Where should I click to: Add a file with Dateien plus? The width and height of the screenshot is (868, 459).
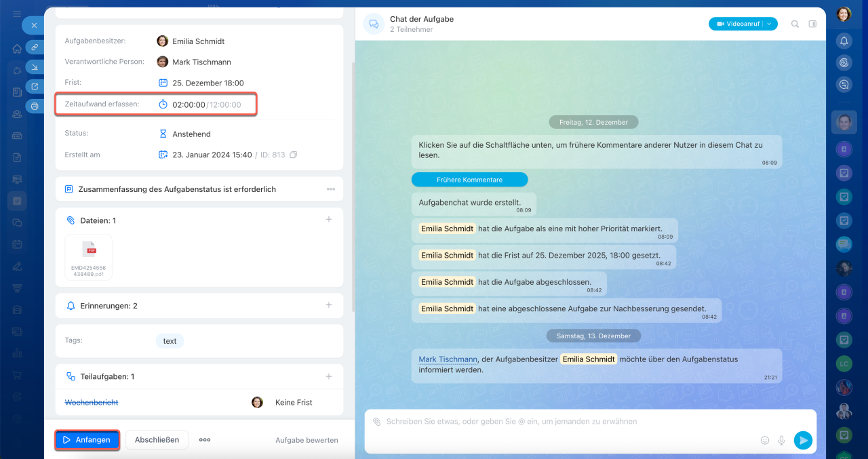pyautogui.click(x=329, y=220)
